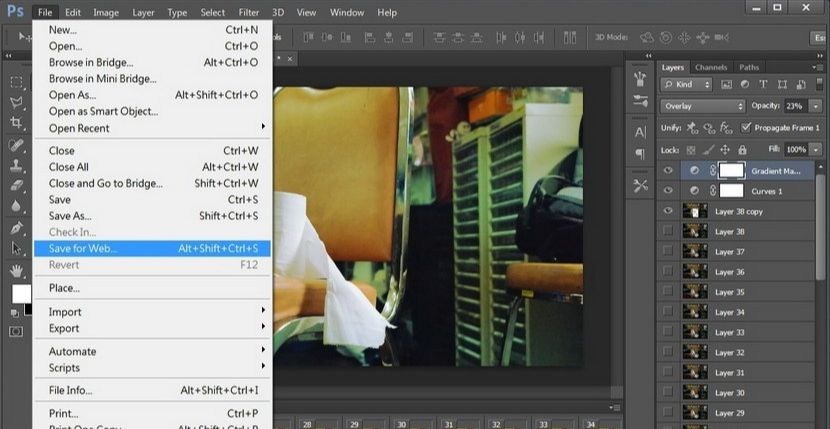This screenshot has height=429, width=830.
Task: Click the Opacity 23% value field
Action: (x=796, y=106)
